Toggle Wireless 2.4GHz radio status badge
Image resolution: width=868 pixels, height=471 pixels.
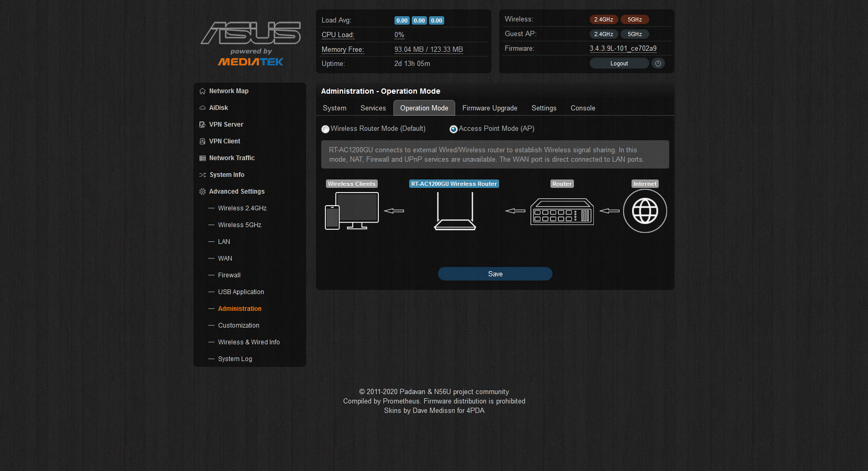point(604,19)
